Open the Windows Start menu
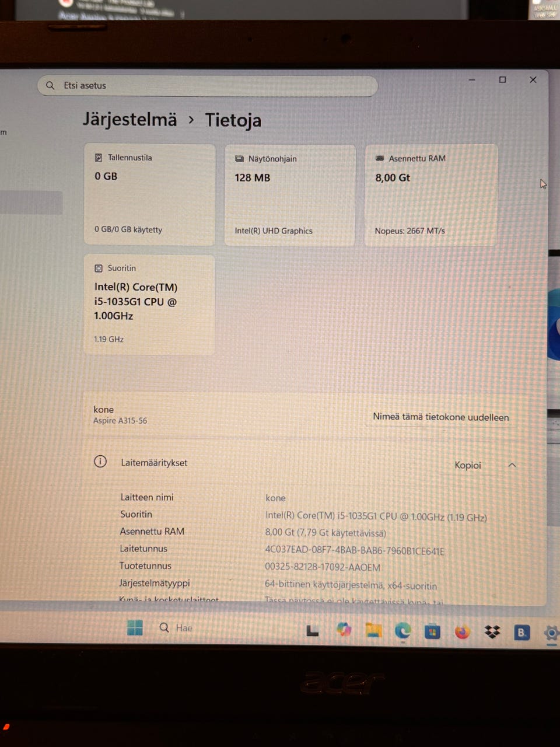 135,628
